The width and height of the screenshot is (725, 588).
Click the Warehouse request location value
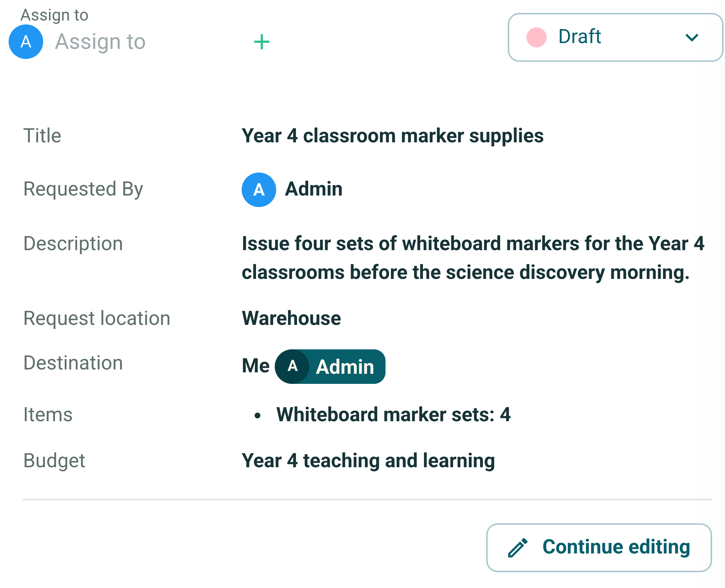click(x=291, y=318)
